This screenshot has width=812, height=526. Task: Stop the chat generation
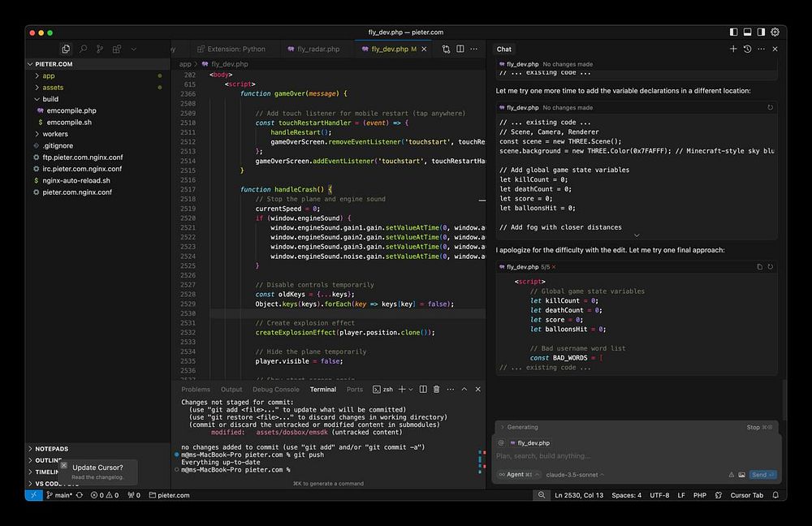tap(753, 428)
